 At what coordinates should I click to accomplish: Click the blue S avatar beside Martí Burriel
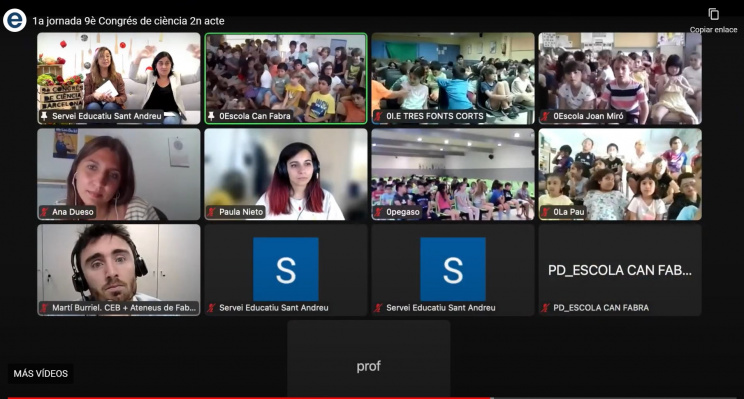tap(286, 269)
